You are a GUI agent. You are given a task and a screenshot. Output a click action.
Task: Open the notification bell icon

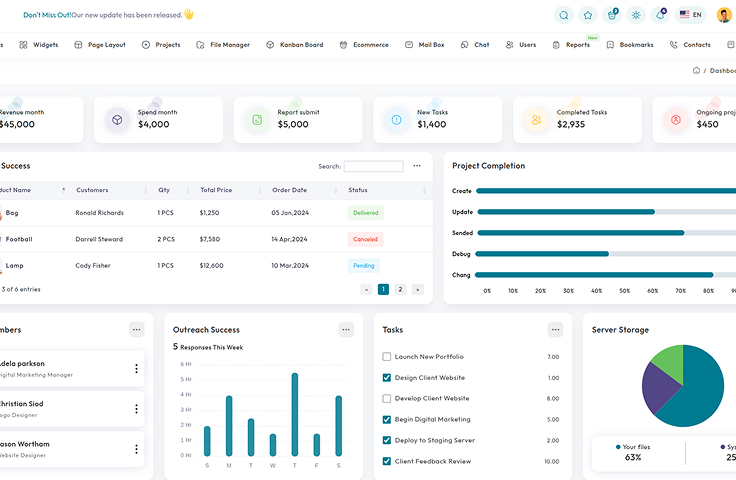[660, 15]
